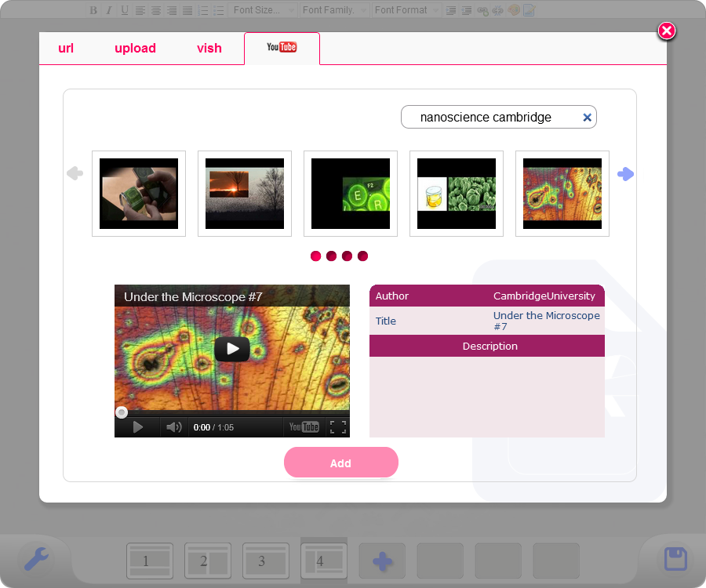
Task: Click the video progress bar scrubber
Action: click(122, 412)
